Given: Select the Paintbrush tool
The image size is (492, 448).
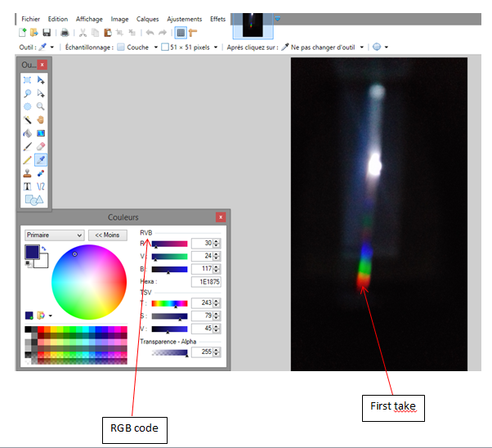Looking at the screenshot, I should coord(27,146).
